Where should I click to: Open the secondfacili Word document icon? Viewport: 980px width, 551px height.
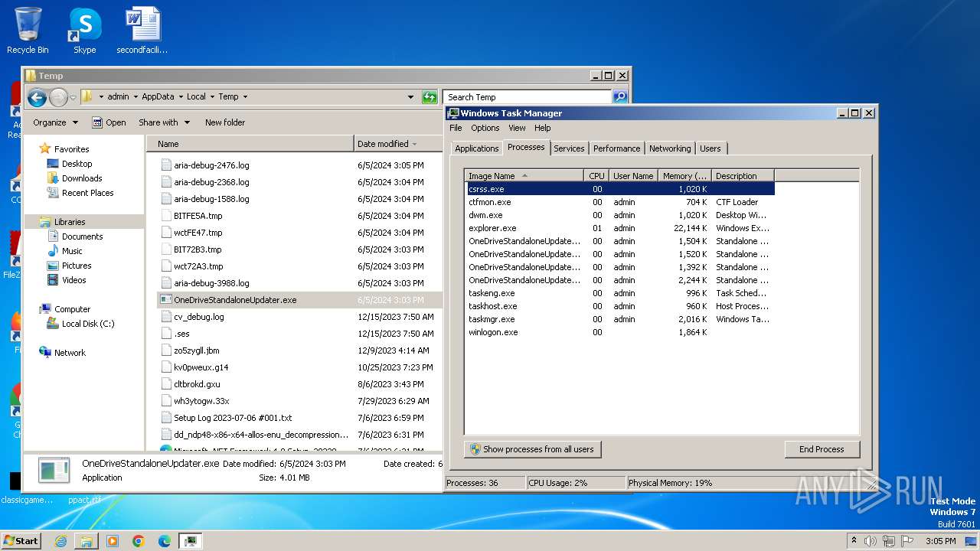point(142,31)
